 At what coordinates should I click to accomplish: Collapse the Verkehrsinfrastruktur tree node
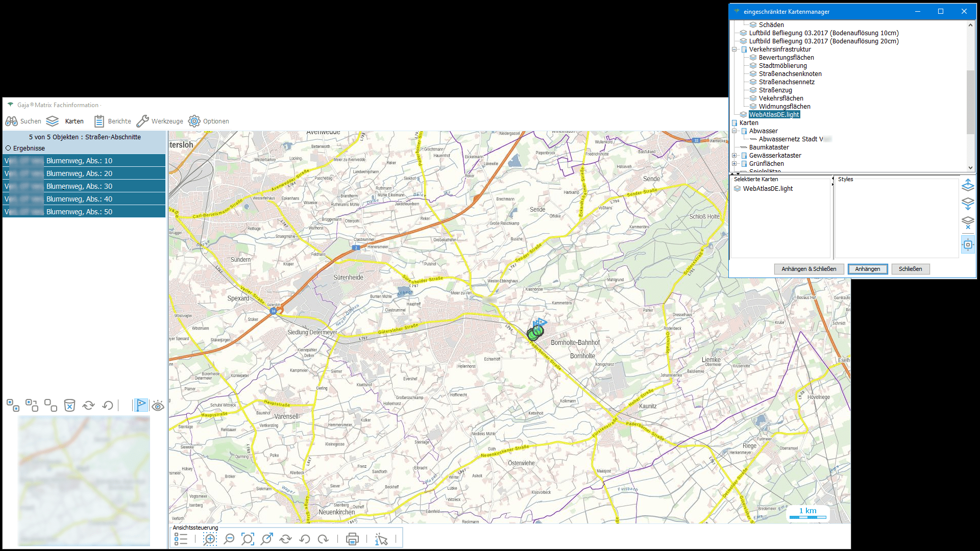[734, 49]
